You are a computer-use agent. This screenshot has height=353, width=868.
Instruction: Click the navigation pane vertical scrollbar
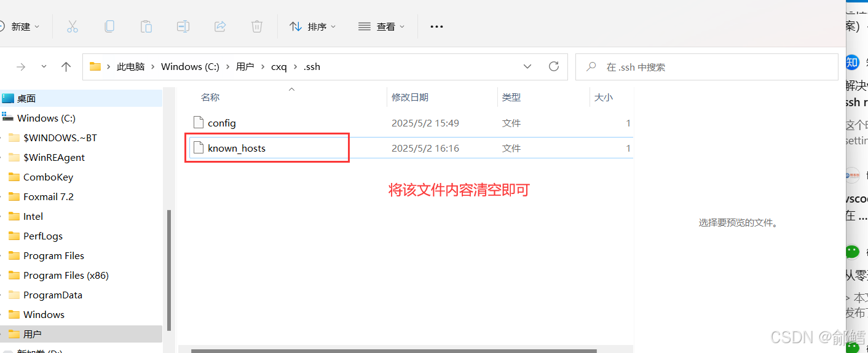[x=168, y=270]
